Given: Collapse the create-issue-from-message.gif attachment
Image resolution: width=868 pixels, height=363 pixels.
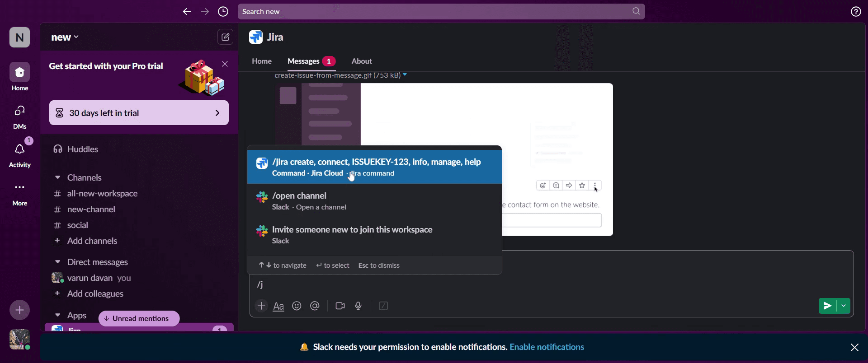Looking at the screenshot, I should 405,75.
